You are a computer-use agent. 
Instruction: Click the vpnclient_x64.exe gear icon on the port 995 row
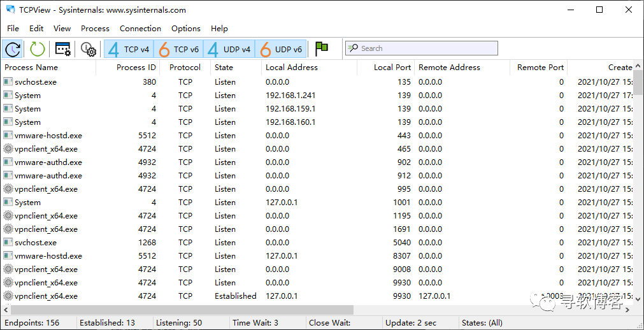point(8,189)
